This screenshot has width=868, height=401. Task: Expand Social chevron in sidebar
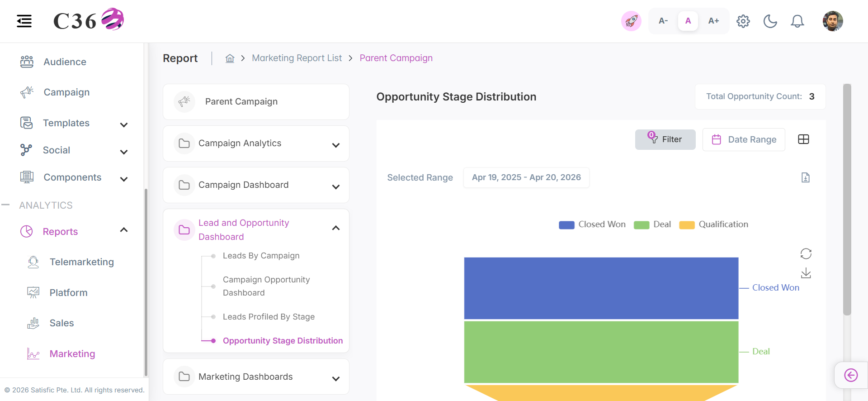pyautogui.click(x=124, y=152)
